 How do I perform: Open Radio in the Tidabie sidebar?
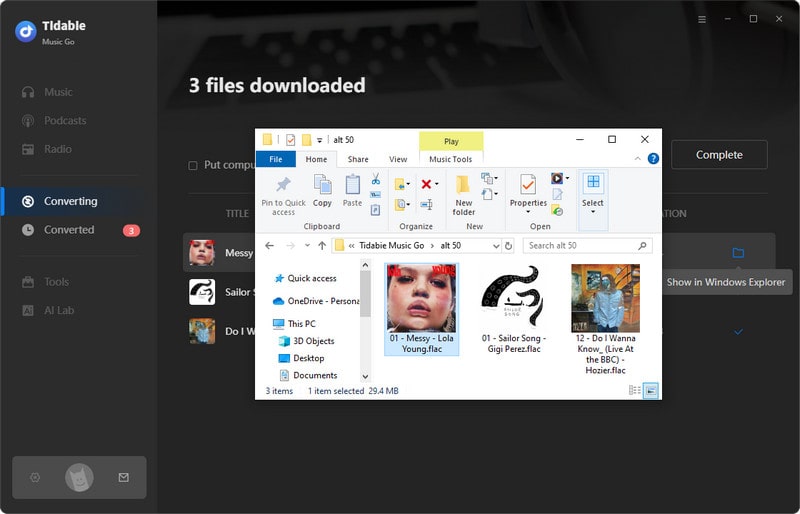(x=47, y=149)
